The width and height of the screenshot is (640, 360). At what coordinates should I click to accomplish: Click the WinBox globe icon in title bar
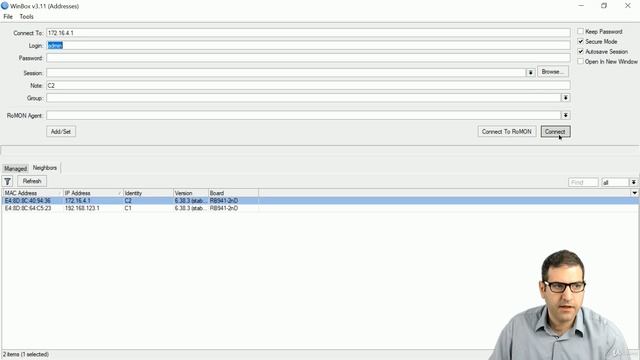pos(4,6)
